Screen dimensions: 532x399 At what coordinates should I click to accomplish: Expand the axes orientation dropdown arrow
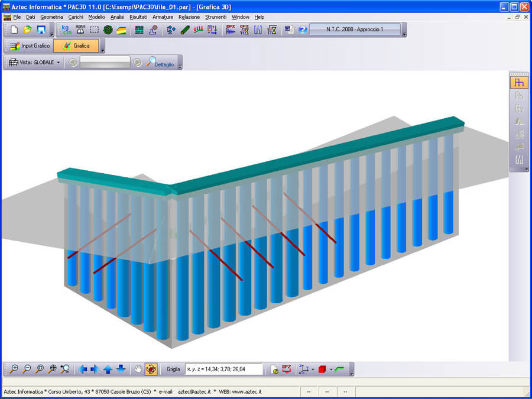313,369
